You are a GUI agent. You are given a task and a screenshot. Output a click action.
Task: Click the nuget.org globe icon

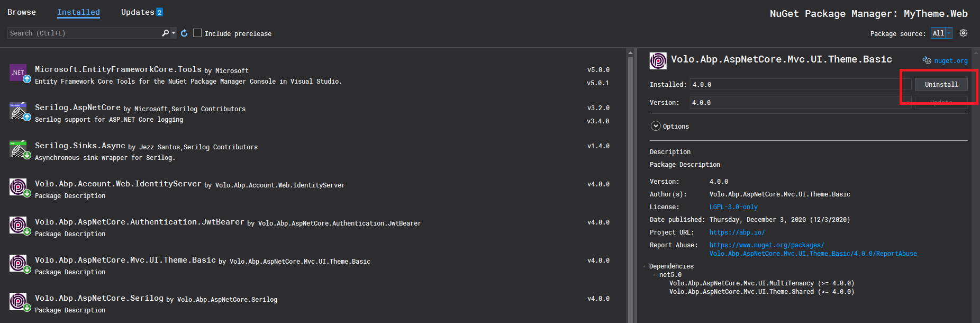(x=927, y=60)
